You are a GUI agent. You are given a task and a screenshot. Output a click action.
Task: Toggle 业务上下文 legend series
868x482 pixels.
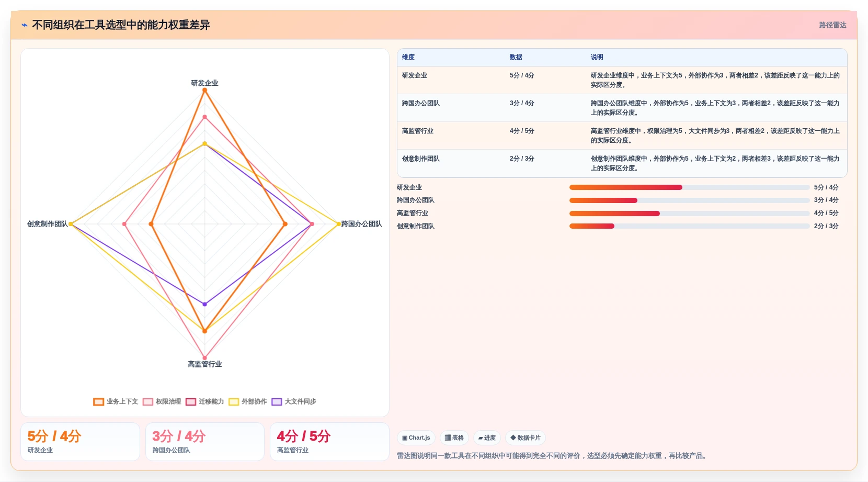tap(116, 401)
